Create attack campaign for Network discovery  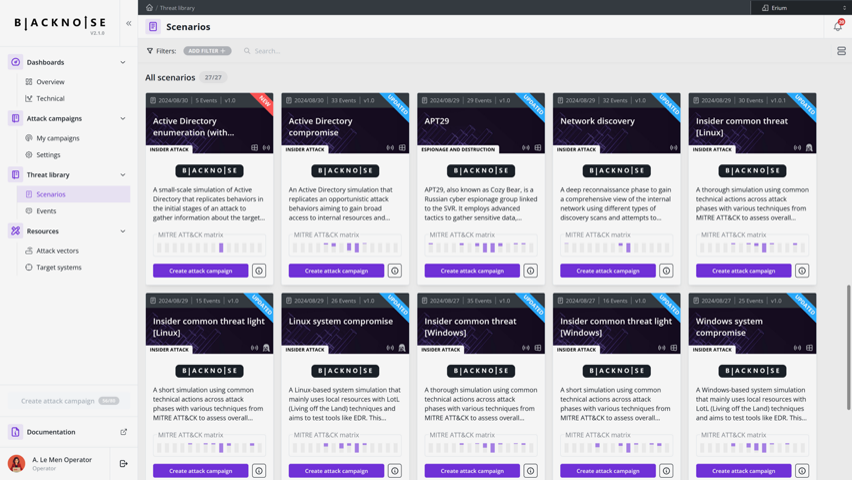[608, 271]
